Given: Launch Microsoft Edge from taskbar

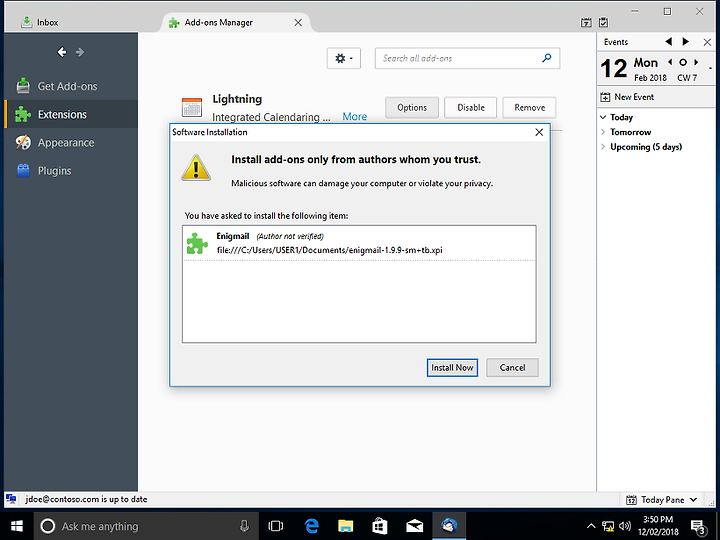Looking at the screenshot, I should pyautogui.click(x=312, y=526).
